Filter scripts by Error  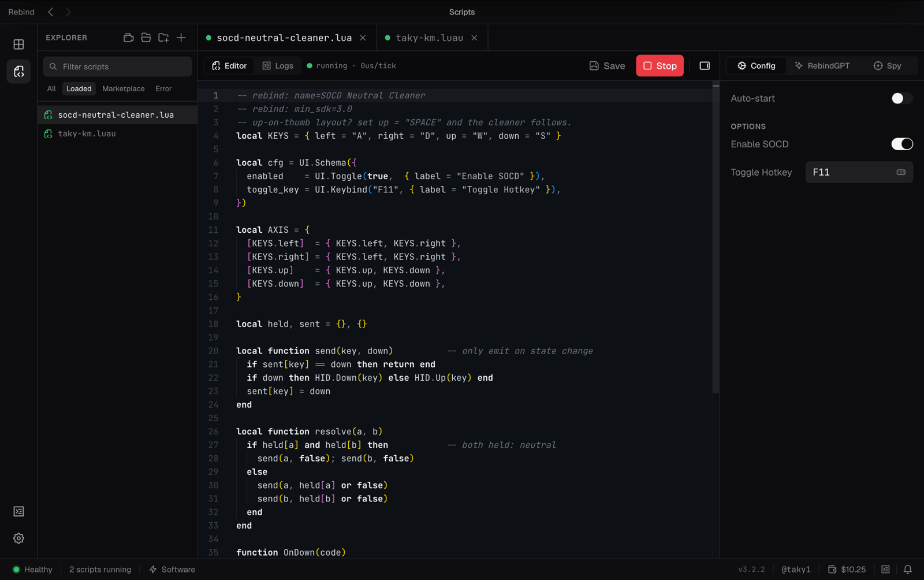163,88
